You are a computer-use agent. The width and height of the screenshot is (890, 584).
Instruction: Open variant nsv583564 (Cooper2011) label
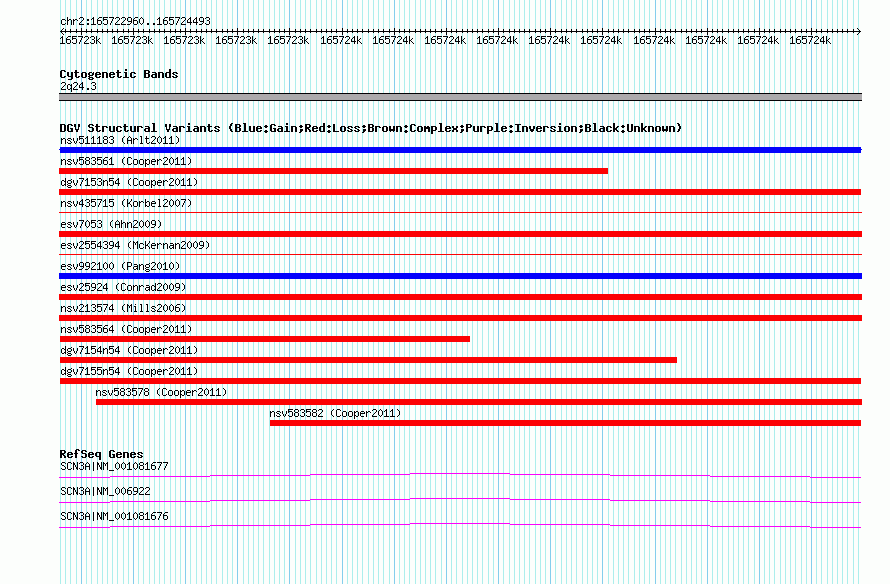click(126, 329)
